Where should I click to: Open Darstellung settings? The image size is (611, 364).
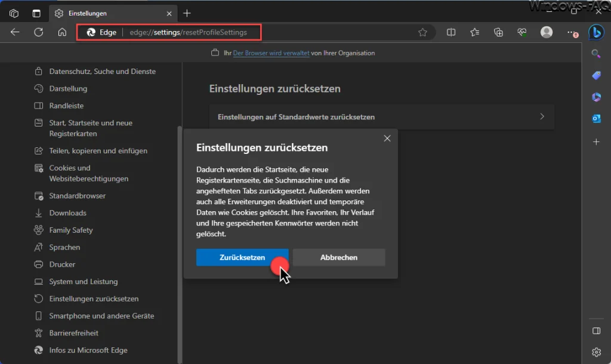(68, 88)
